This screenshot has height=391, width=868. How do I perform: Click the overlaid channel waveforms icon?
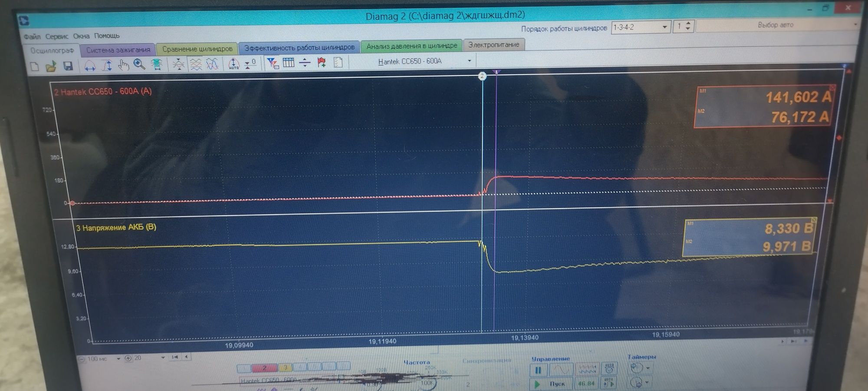pos(212,64)
